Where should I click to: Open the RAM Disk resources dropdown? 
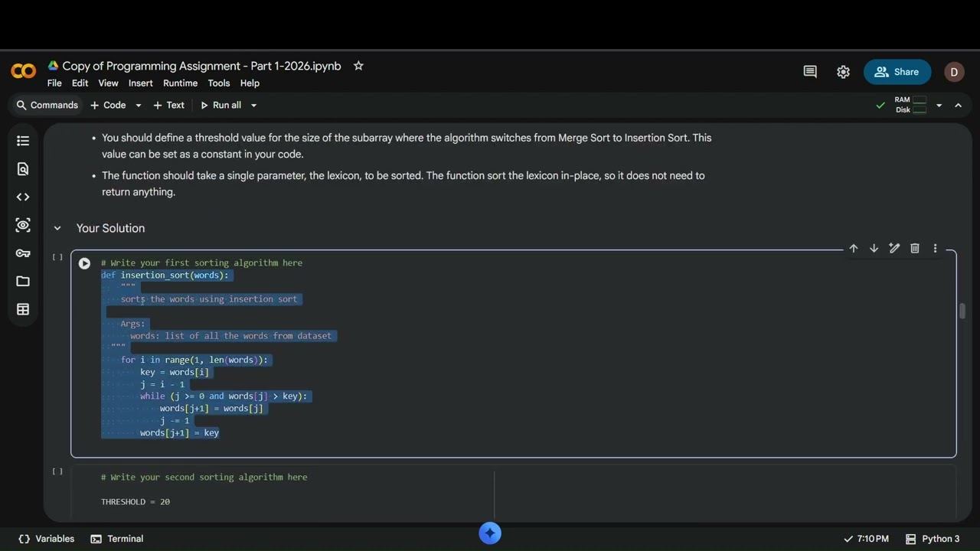point(939,106)
